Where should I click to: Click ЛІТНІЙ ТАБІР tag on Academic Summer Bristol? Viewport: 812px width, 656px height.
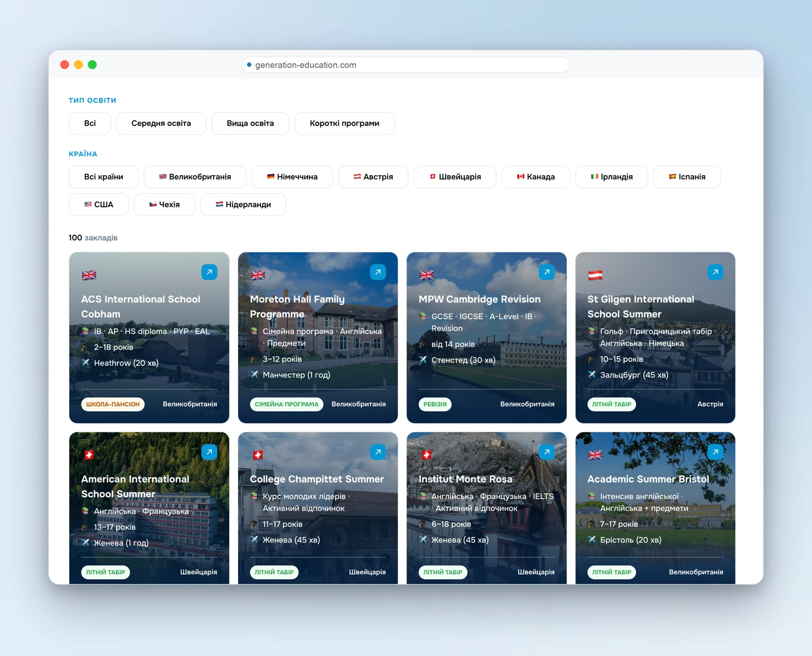point(612,572)
